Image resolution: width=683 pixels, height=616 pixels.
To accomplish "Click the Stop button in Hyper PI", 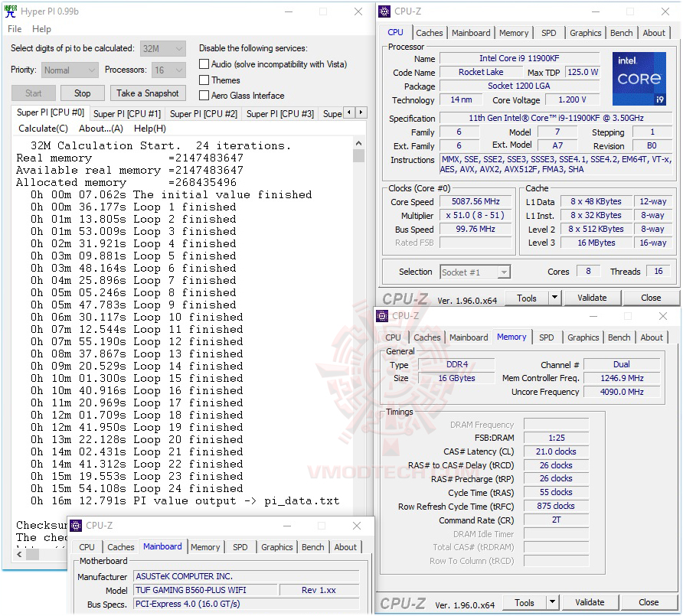I will point(83,93).
